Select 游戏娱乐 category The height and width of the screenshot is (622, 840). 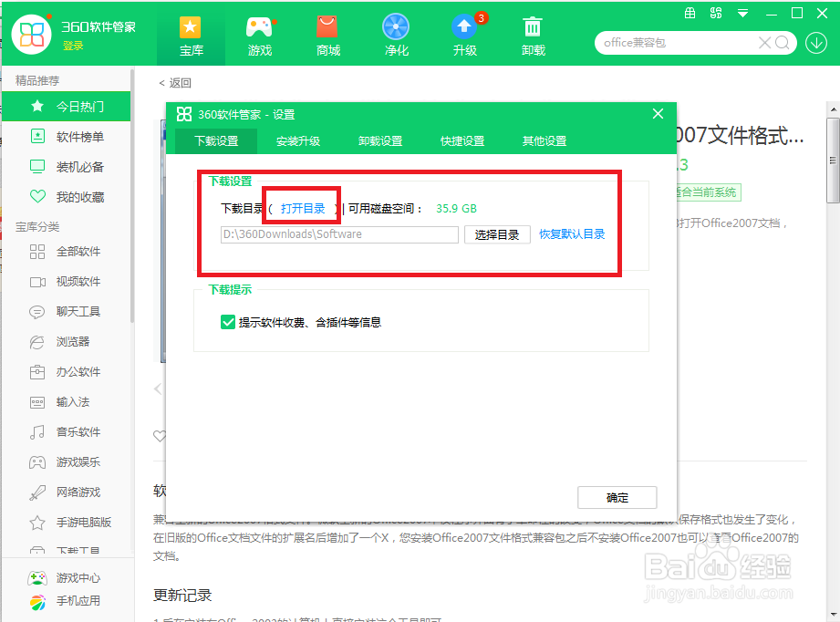click(67, 461)
